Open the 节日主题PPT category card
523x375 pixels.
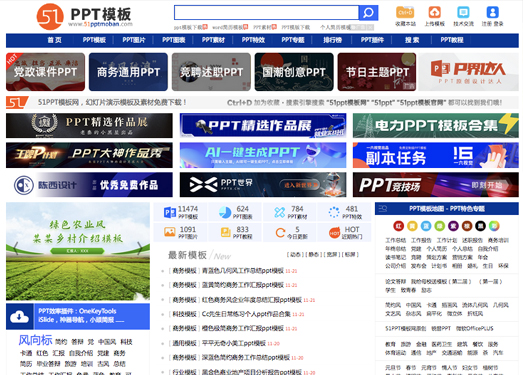point(377,72)
